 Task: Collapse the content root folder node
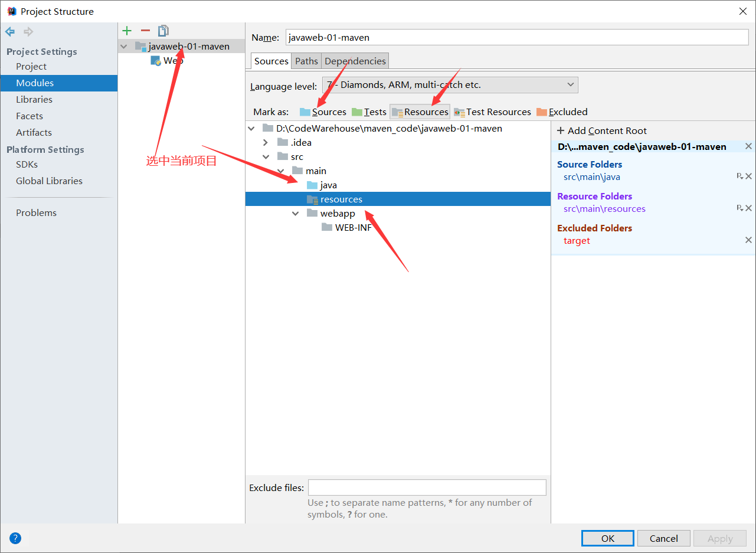coord(251,129)
